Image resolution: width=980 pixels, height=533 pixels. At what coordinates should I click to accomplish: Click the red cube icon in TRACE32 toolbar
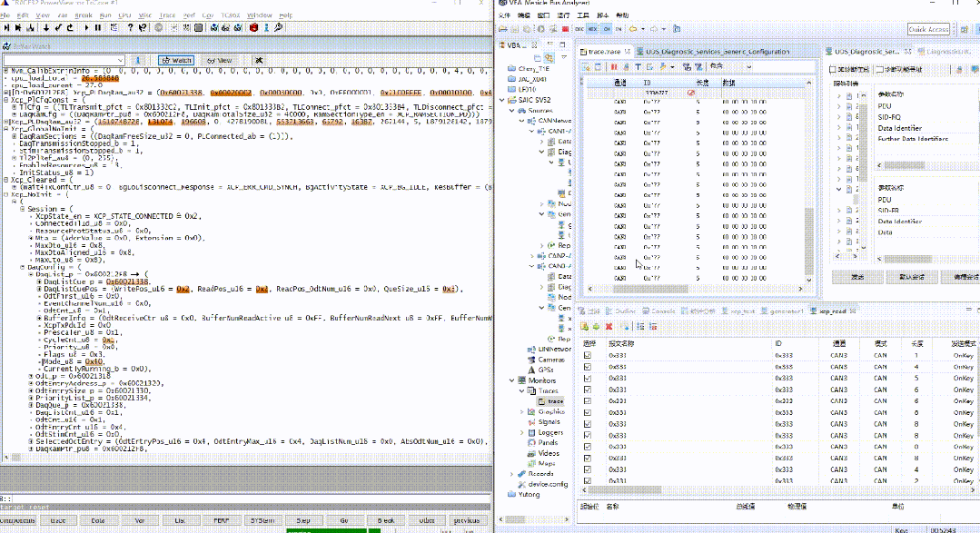point(253,27)
